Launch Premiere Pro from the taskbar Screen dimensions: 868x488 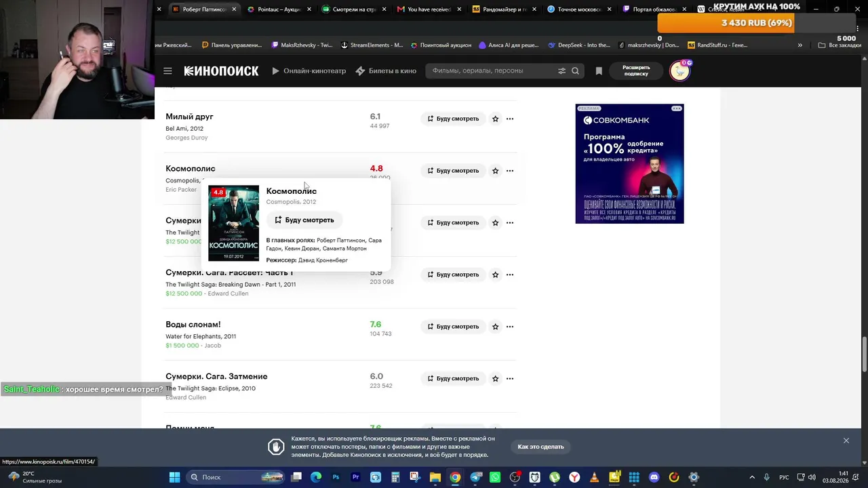pyautogui.click(x=355, y=477)
